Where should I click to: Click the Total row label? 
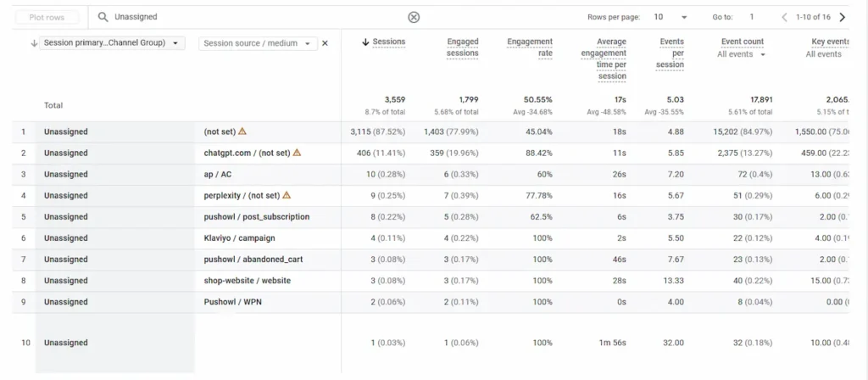pyautogui.click(x=53, y=105)
